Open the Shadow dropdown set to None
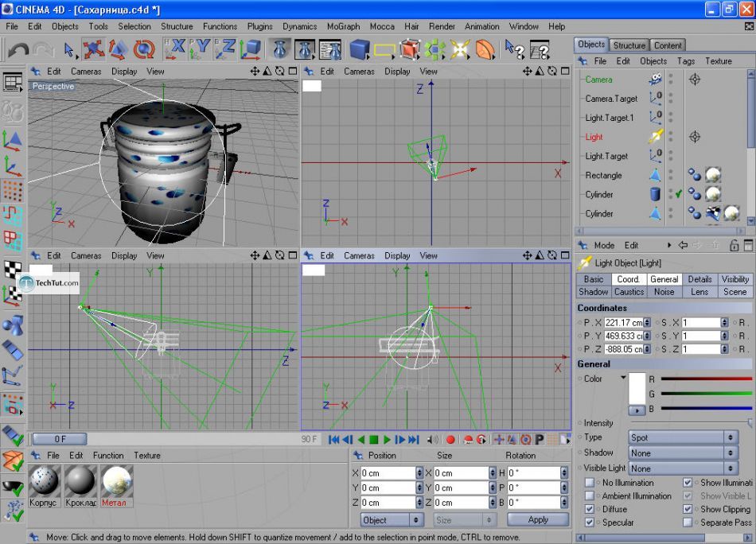Image resolution: width=756 pixels, height=544 pixels. coord(683,453)
